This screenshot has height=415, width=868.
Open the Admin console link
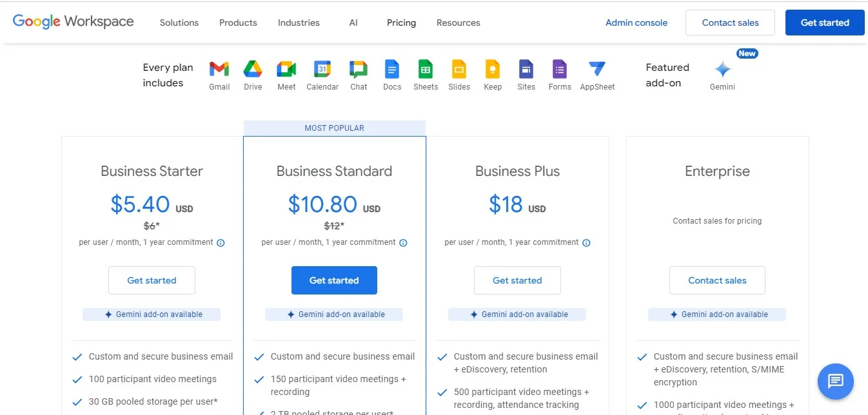[636, 23]
